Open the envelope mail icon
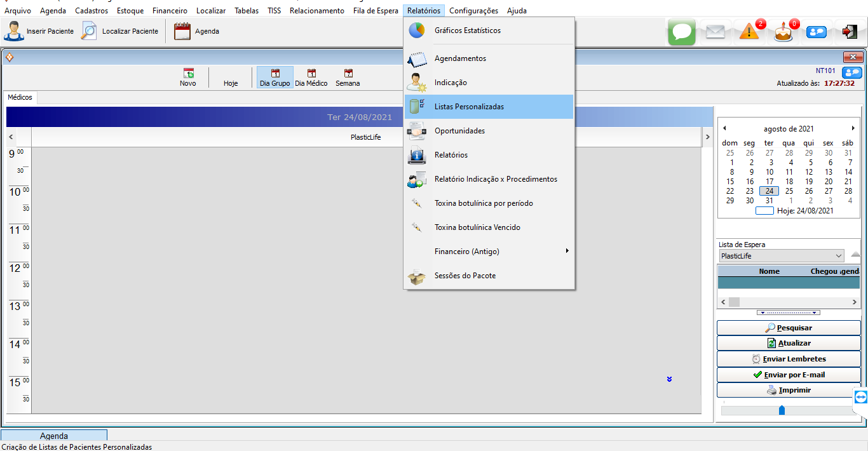The height and width of the screenshot is (451, 868). (715, 32)
